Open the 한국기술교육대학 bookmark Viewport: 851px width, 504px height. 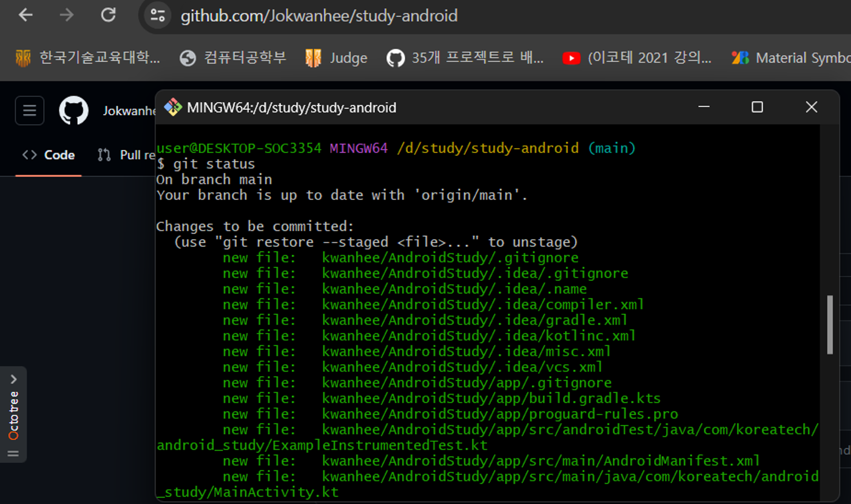pos(88,57)
